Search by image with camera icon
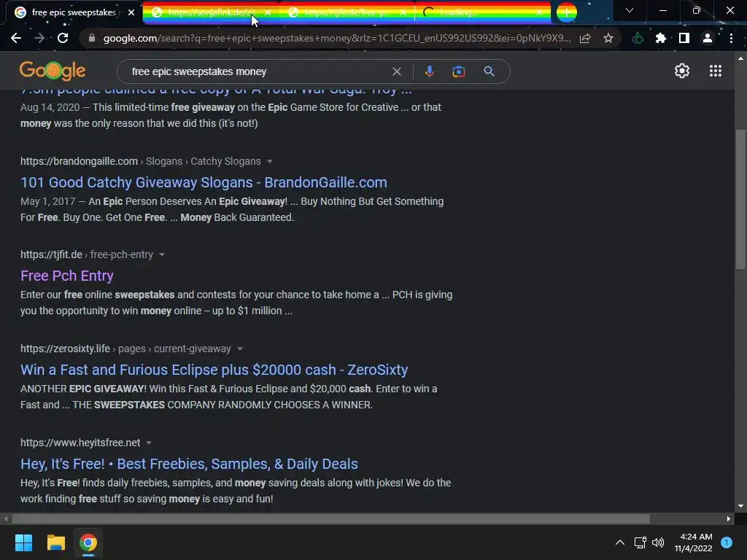Image resolution: width=747 pixels, height=560 pixels. click(459, 71)
